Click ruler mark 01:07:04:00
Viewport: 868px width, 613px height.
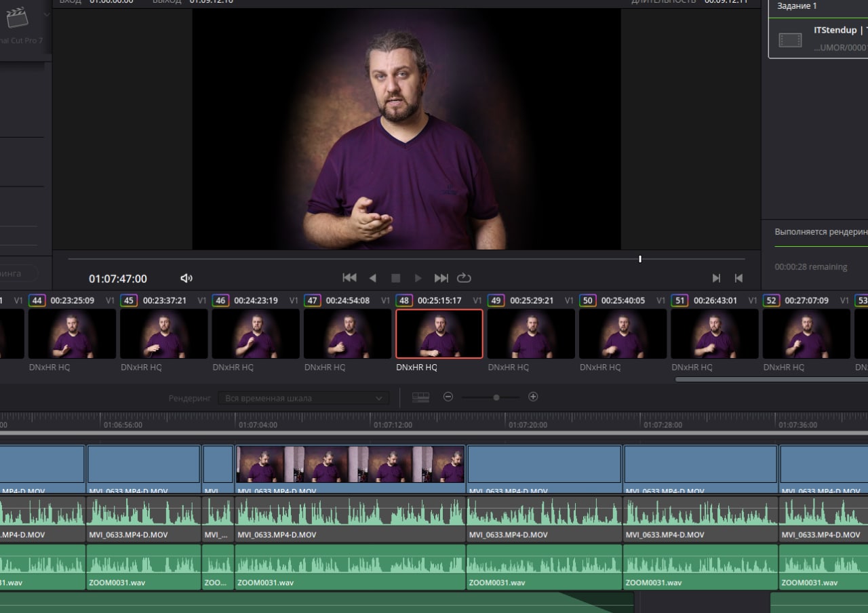[x=258, y=425]
